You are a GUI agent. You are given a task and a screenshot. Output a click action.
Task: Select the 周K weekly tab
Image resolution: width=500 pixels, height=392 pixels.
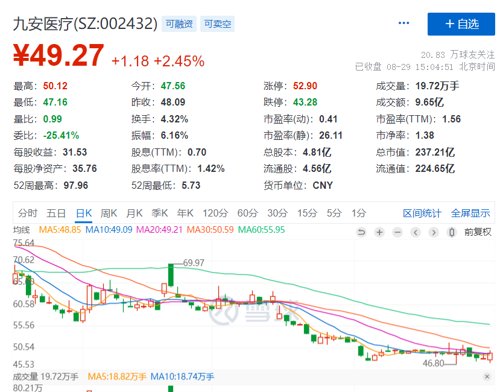tap(109, 213)
